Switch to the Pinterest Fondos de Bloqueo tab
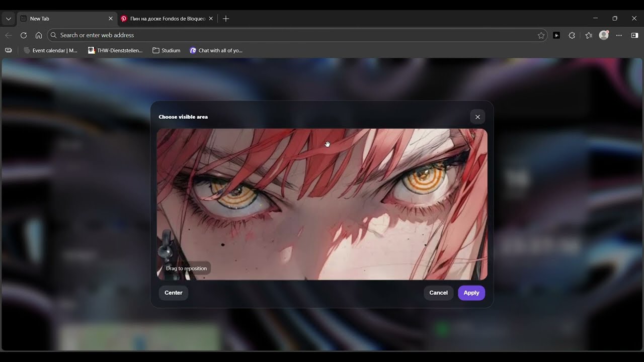 (x=168, y=19)
